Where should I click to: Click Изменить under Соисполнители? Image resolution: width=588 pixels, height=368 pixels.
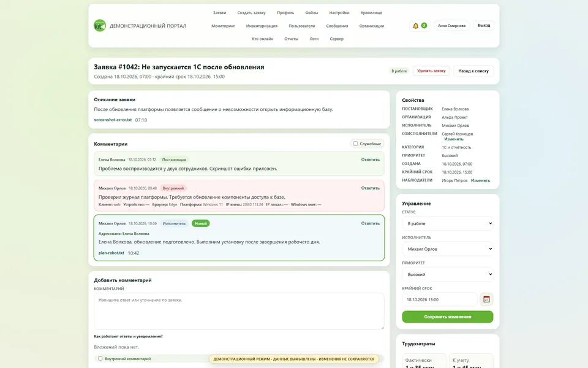pos(454,139)
